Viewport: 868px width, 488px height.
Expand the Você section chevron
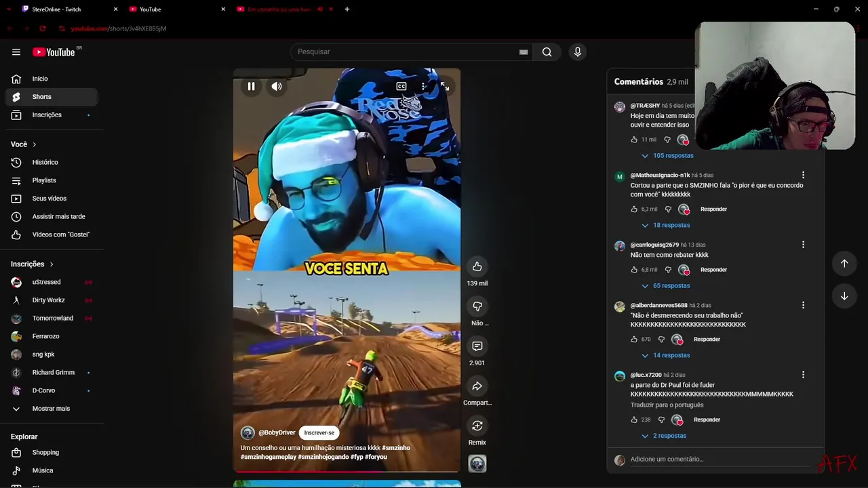click(x=35, y=144)
